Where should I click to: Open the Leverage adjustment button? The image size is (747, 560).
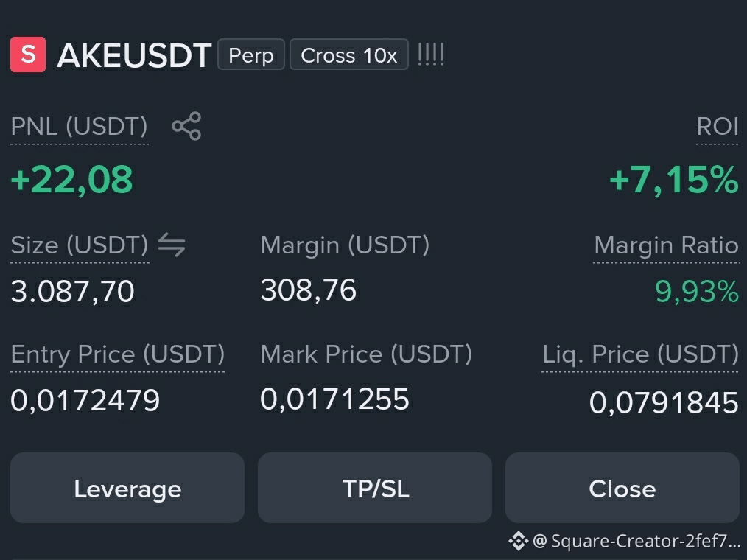(127, 488)
